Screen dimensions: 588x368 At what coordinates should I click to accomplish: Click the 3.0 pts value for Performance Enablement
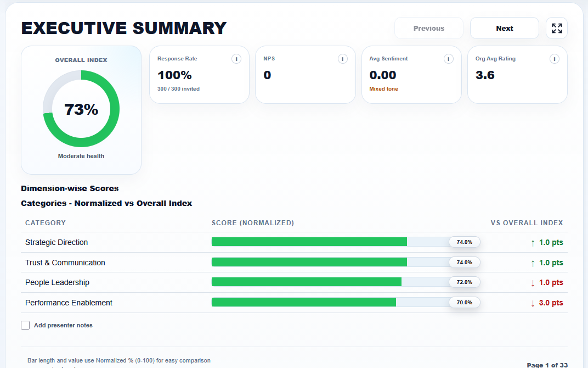tap(551, 303)
